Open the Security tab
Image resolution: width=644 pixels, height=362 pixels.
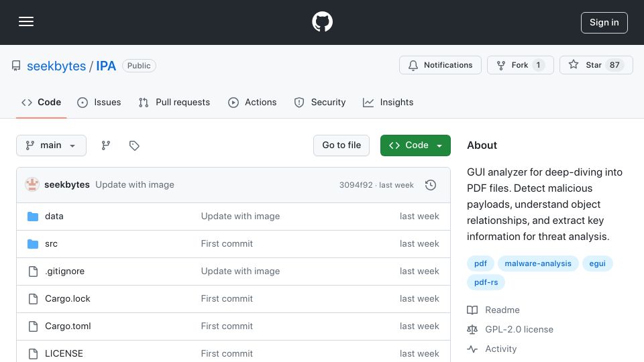(320, 102)
